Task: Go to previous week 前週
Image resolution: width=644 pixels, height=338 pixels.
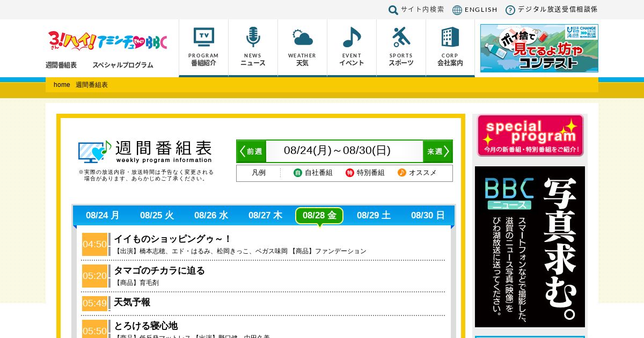Action: click(x=251, y=151)
